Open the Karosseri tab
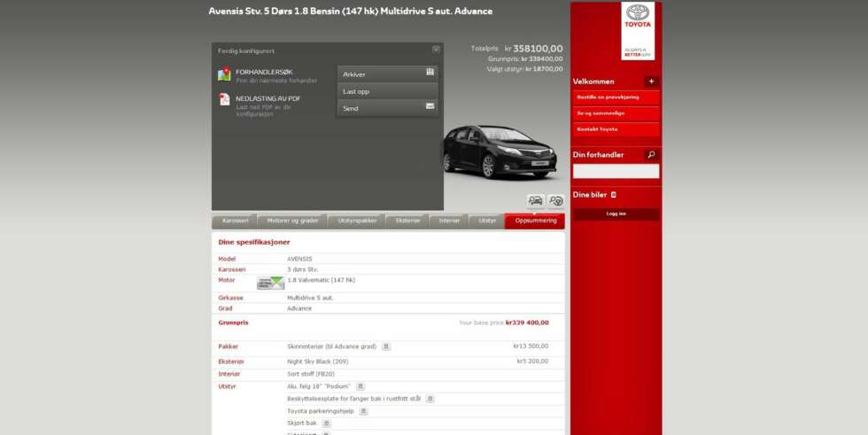868x435 pixels. click(236, 221)
